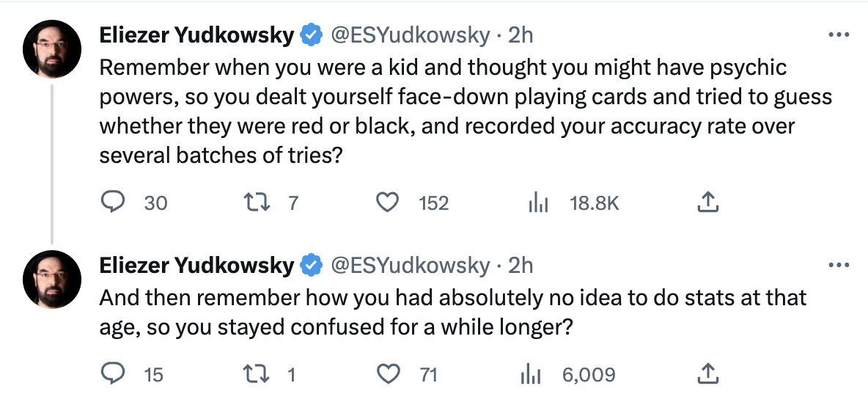Reply to the first tweet about psychic powers
Screen dimensions: 868x405
click(113, 202)
